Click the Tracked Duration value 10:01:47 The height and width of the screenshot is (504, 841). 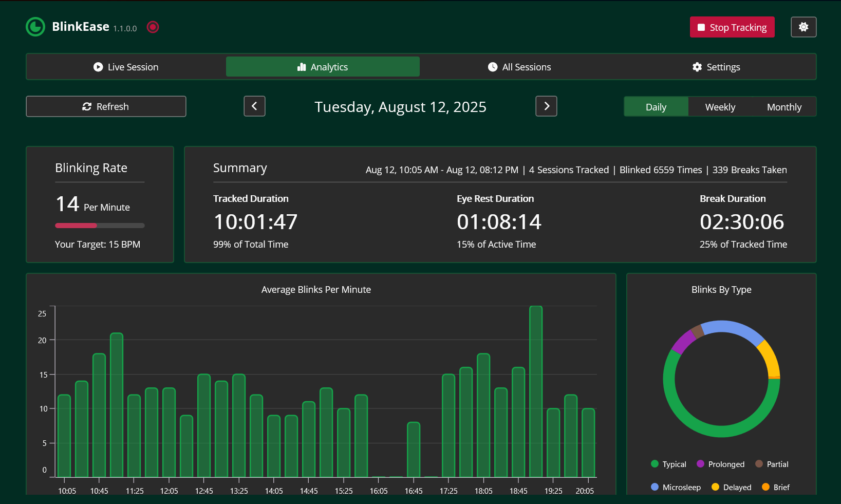pos(255,222)
